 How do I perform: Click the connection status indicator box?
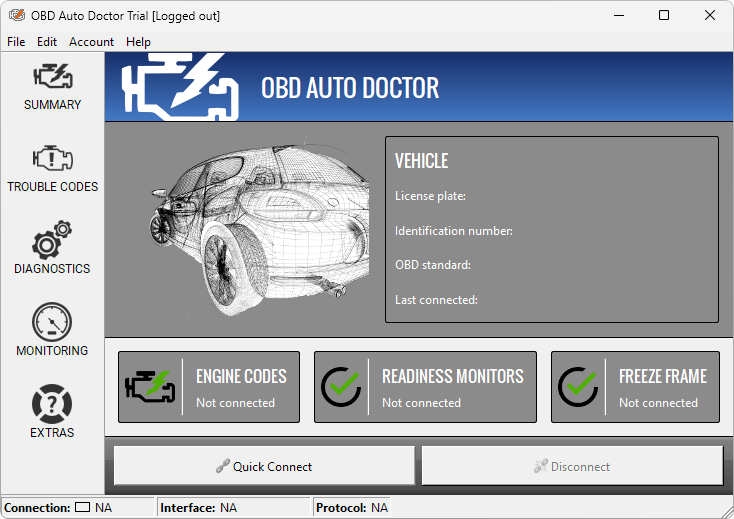point(82,507)
